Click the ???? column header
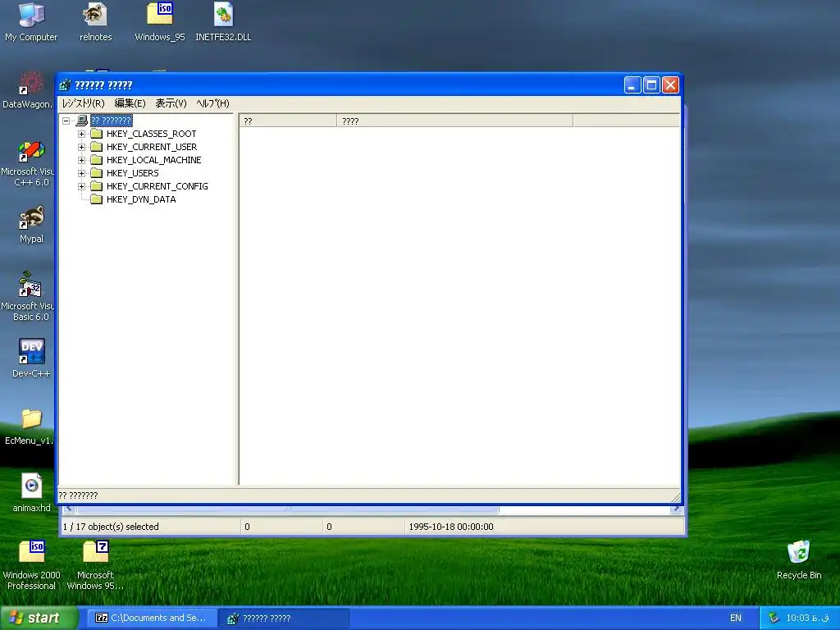This screenshot has width=840, height=630. (x=454, y=121)
